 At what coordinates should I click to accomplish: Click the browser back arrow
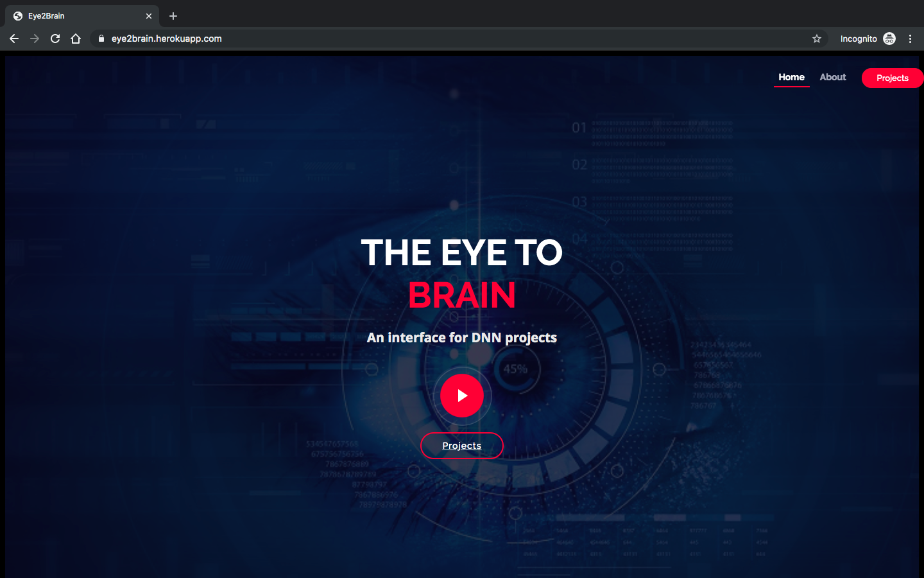(x=14, y=39)
